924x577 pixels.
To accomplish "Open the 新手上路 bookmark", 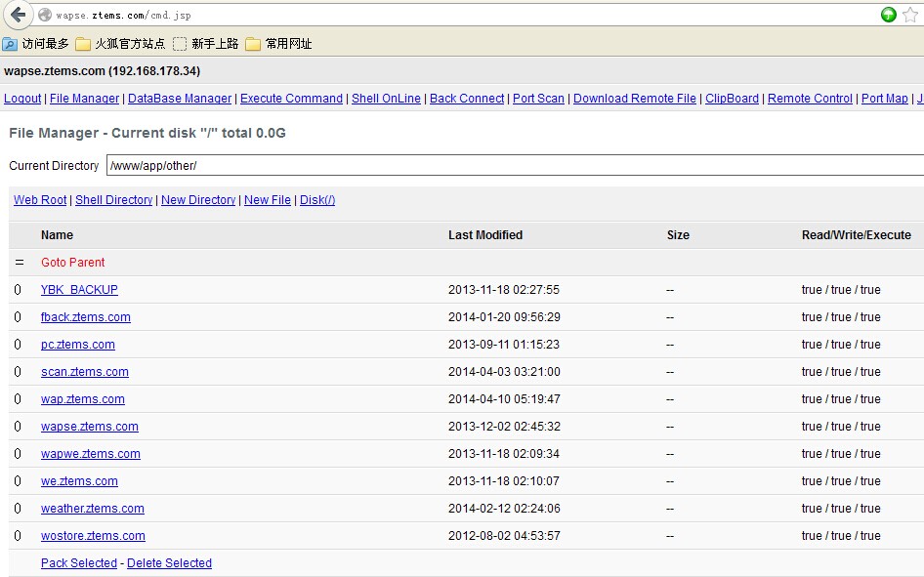I will click(x=206, y=44).
